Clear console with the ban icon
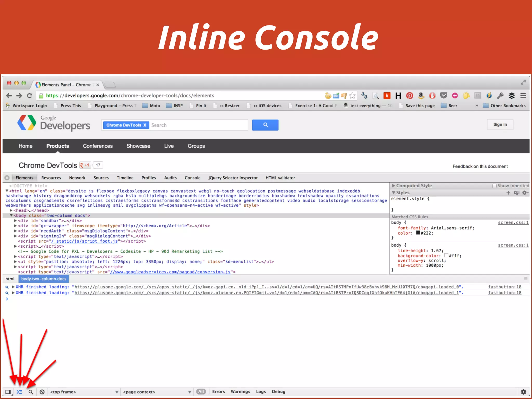The width and height of the screenshot is (532, 399). 42,392
